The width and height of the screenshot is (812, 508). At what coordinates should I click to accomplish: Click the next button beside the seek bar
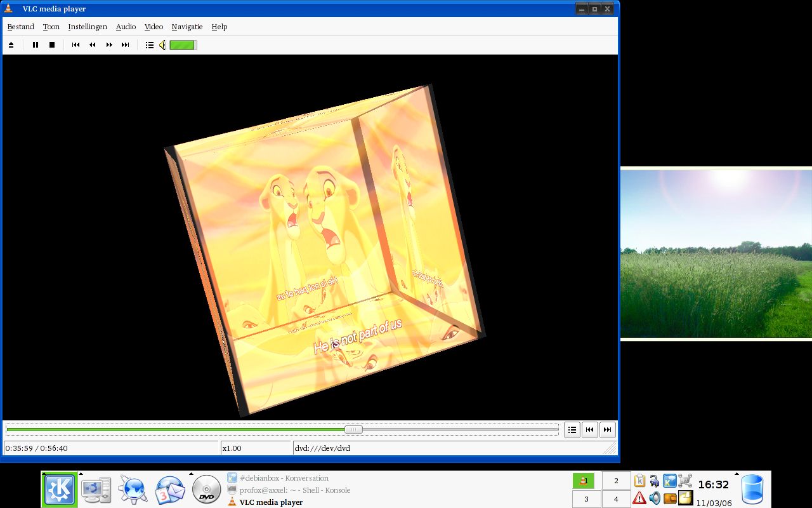pyautogui.click(x=607, y=430)
